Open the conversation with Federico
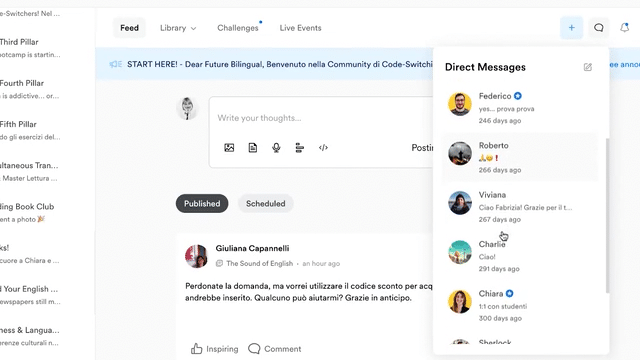 520,108
